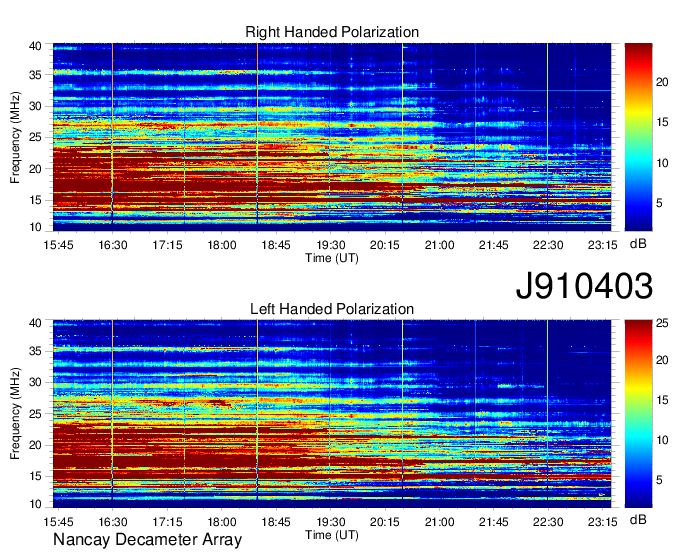
Task: Click the 20 MHz tick on lower plot
Action: (35, 445)
